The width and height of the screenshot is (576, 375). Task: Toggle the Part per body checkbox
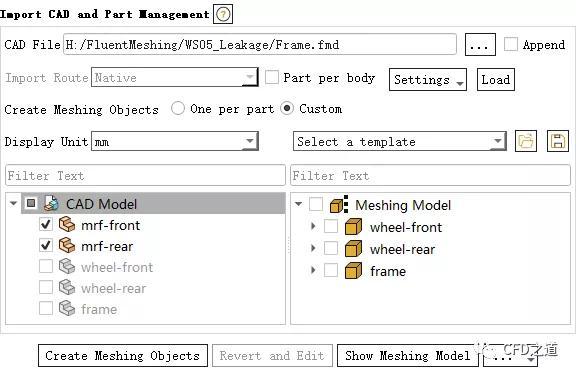coord(272,77)
